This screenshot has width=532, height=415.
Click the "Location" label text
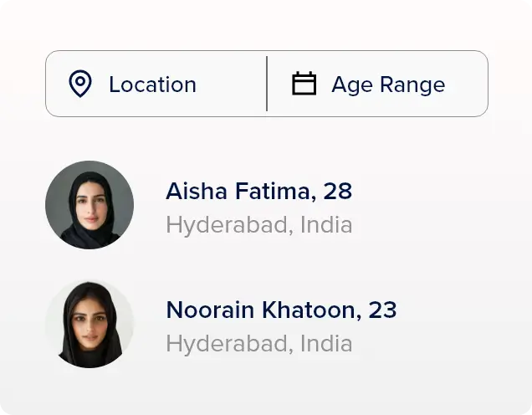click(x=152, y=85)
